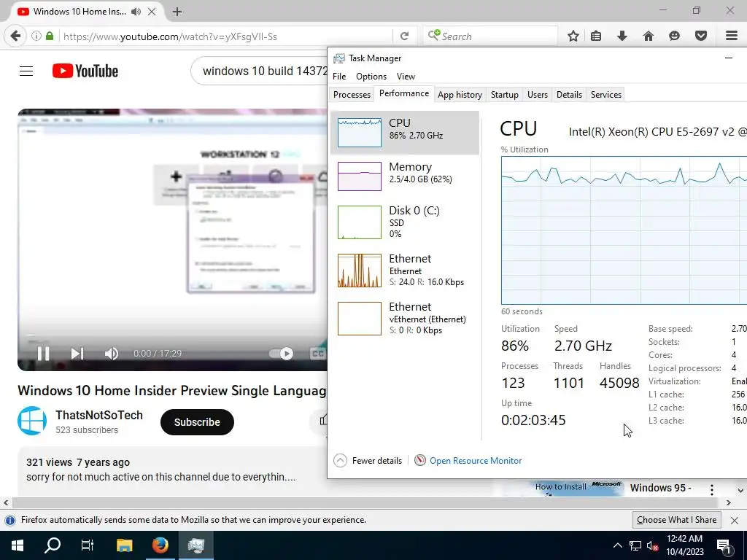Show site information for the padlock icon
Viewport: 747px width, 560px height.
click(50, 36)
